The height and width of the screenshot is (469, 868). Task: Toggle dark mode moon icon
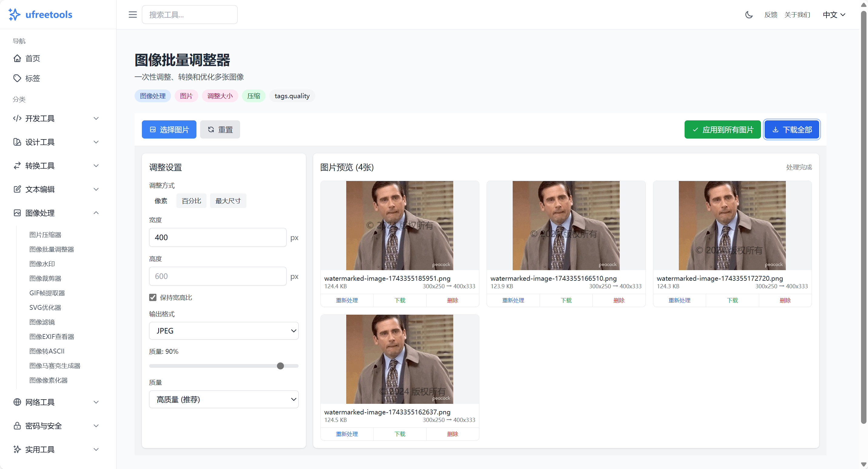click(749, 15)
